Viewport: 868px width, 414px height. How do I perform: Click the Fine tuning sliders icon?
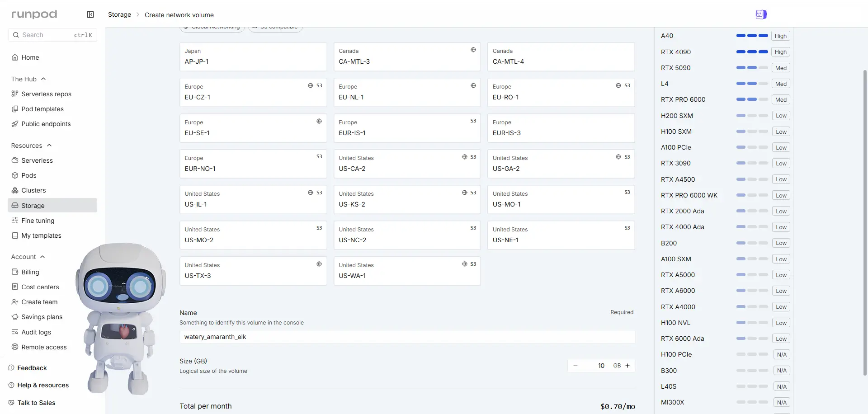point(15,221)
